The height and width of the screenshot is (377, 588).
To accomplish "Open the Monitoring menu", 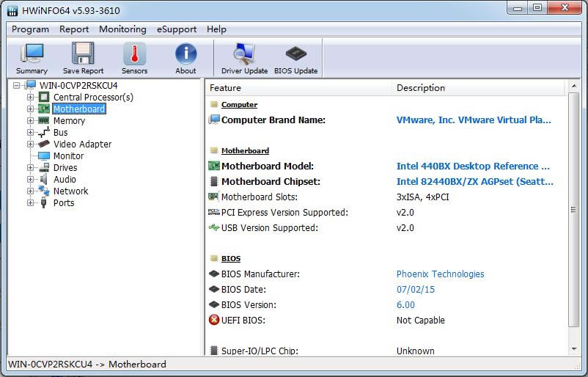I will click(x=122, y=29).
